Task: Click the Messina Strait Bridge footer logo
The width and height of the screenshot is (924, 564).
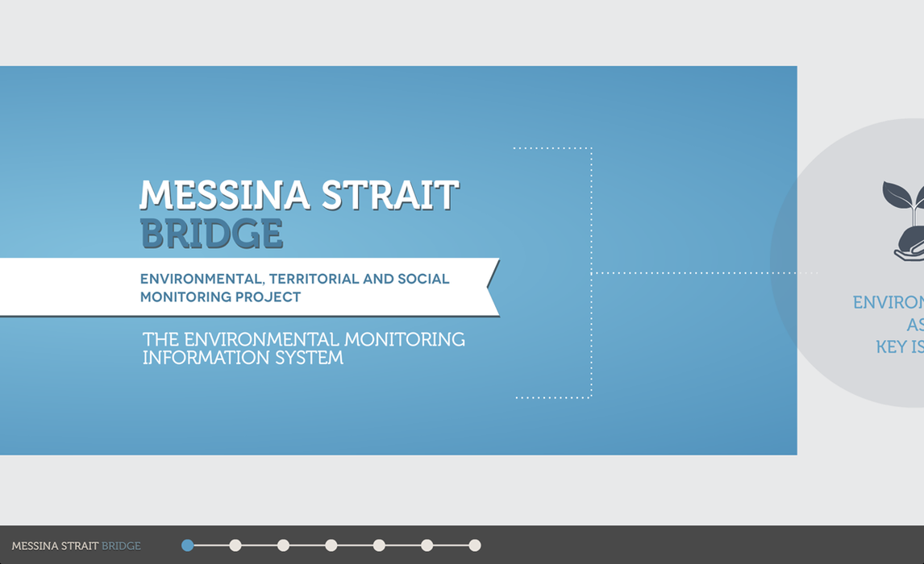Action: pos(76,546)
